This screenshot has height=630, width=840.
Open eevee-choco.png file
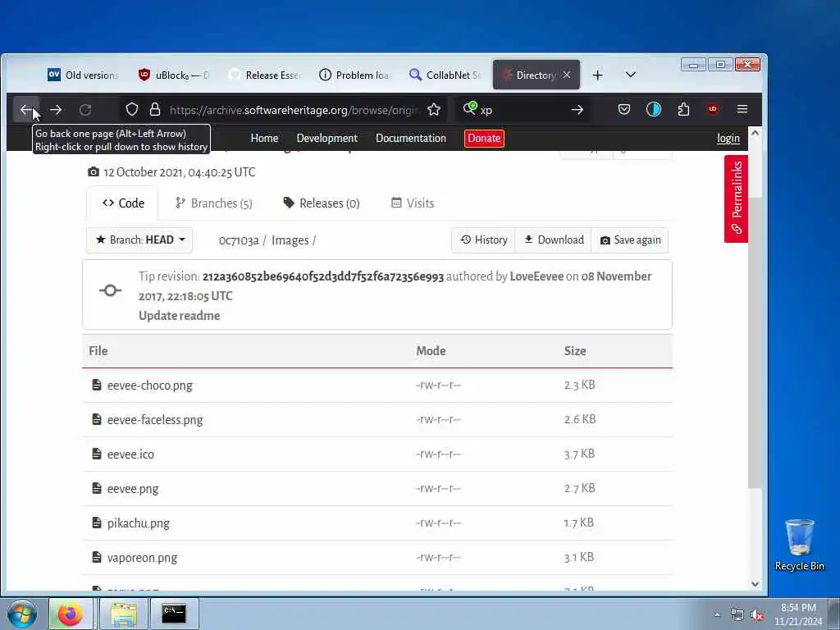[x=149, y=386]
